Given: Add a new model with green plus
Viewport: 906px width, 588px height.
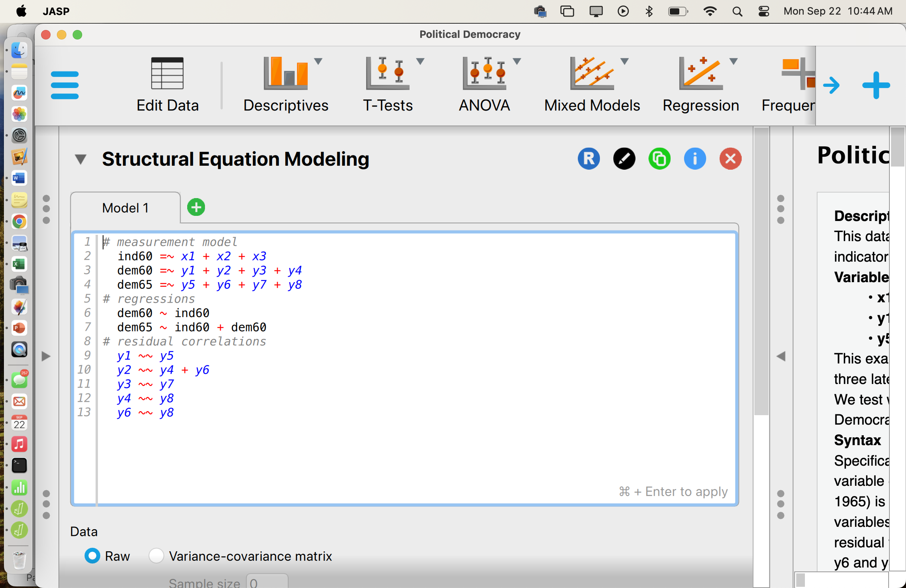Looking at the screenshot, I should coord(196,207).
